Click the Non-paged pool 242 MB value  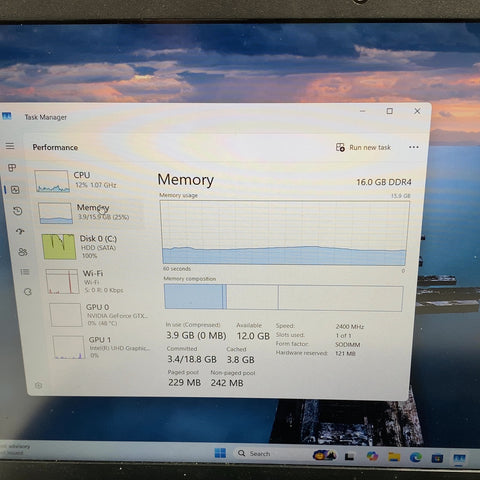pos(227,383)
